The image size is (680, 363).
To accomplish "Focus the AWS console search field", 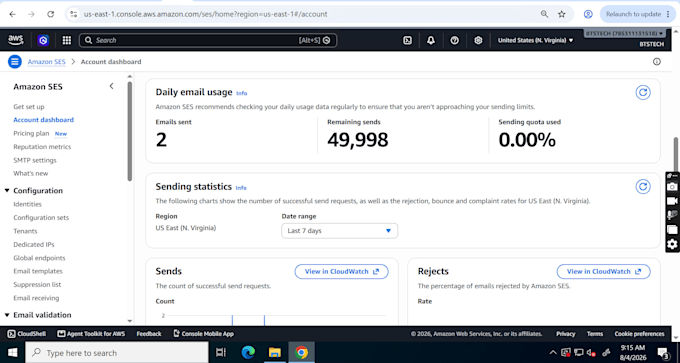I will click(208, 40).
